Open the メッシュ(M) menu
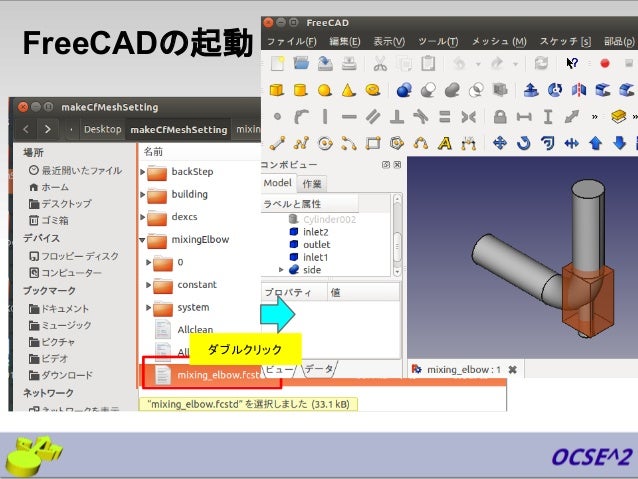 [x=499, y=42]
